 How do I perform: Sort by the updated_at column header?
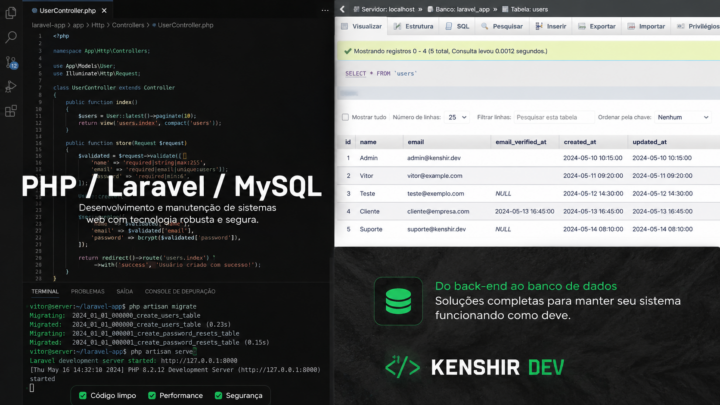[649, 142]
